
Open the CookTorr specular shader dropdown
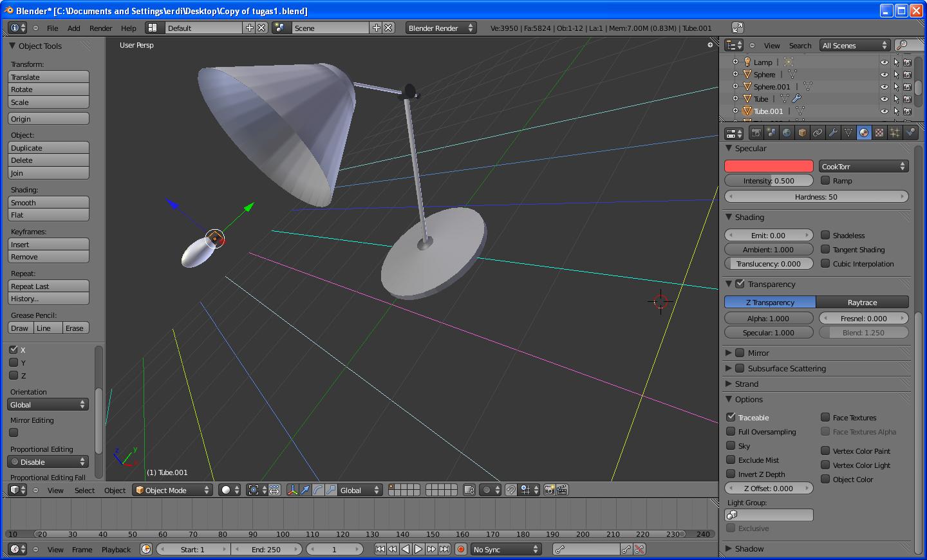863,167
